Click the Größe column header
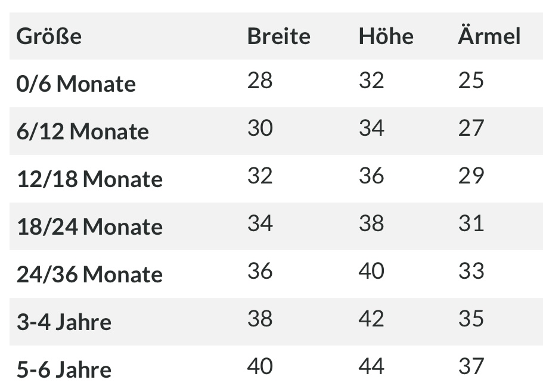The image size is (543, 392). pyautogui.click(x=49, y=36)
